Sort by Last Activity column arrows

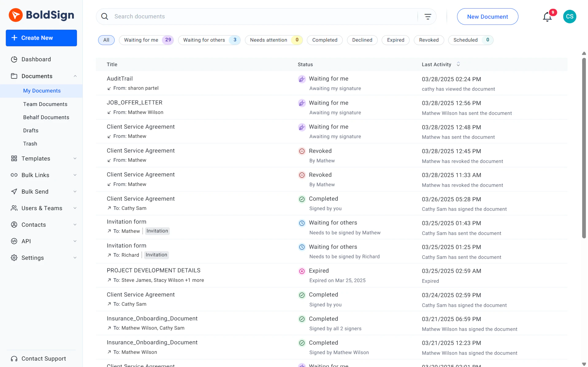coord(458,64)
